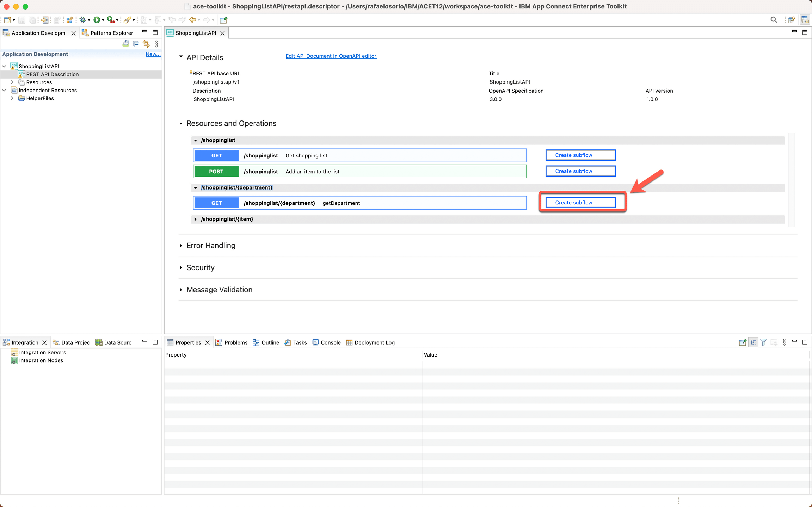Click Pin Editor icon in main toolbar
The image size is (812, 507).
pyautogui.click(x=223, y=20)
